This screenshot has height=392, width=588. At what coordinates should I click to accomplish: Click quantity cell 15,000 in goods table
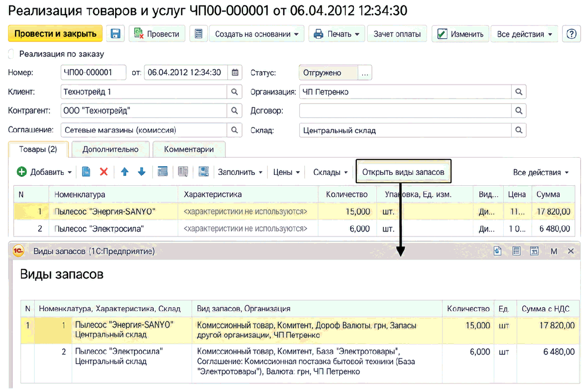[x=348, y=212]
